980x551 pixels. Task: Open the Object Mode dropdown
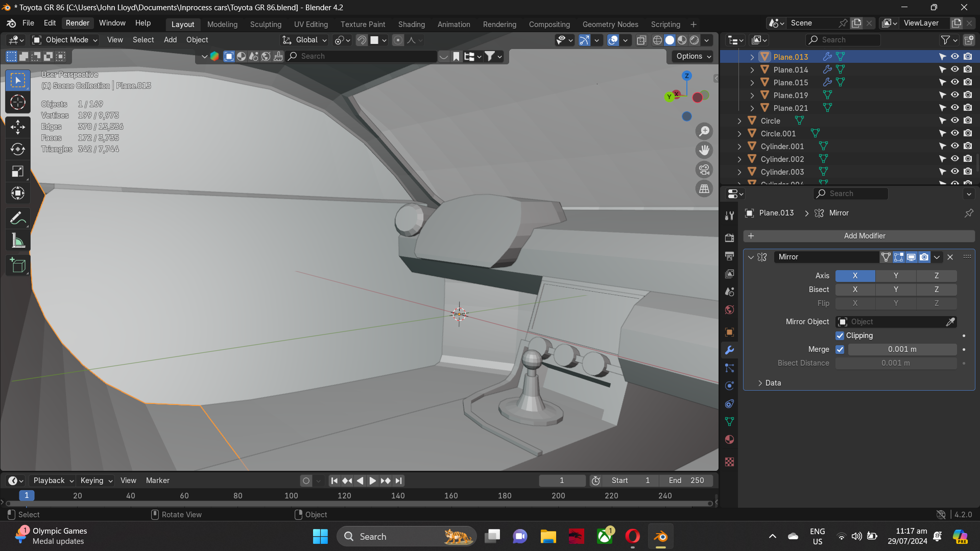(x=65, y=40)
